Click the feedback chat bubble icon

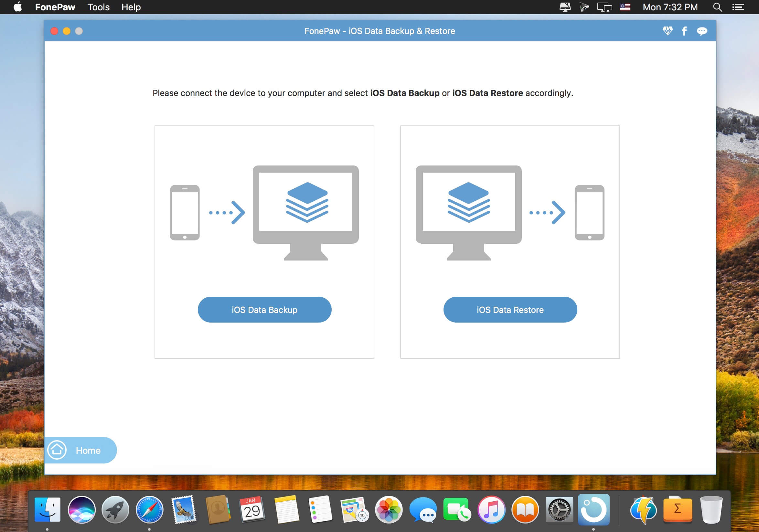(701, 31)
